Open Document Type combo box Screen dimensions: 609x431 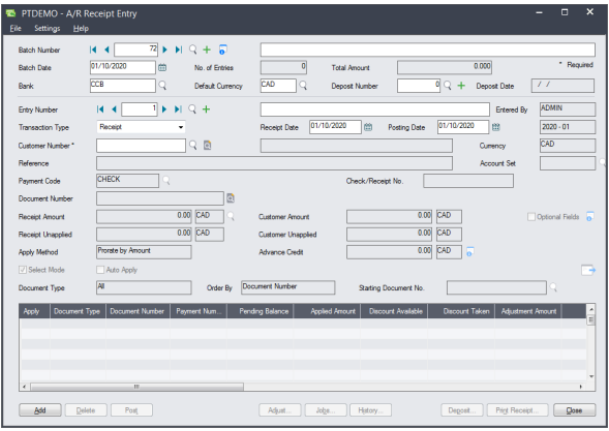click(144, 287)
